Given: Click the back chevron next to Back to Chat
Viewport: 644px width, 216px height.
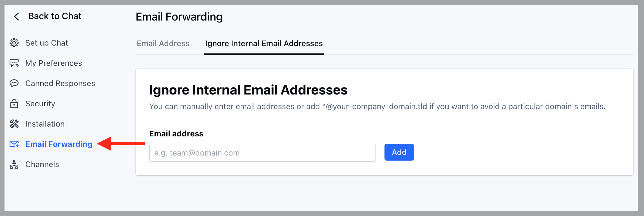Looking at the screenshot, I should pos(16,16).
